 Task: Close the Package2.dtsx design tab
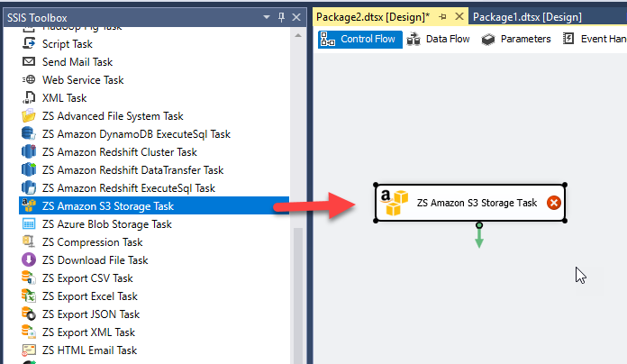coord(459,16)
